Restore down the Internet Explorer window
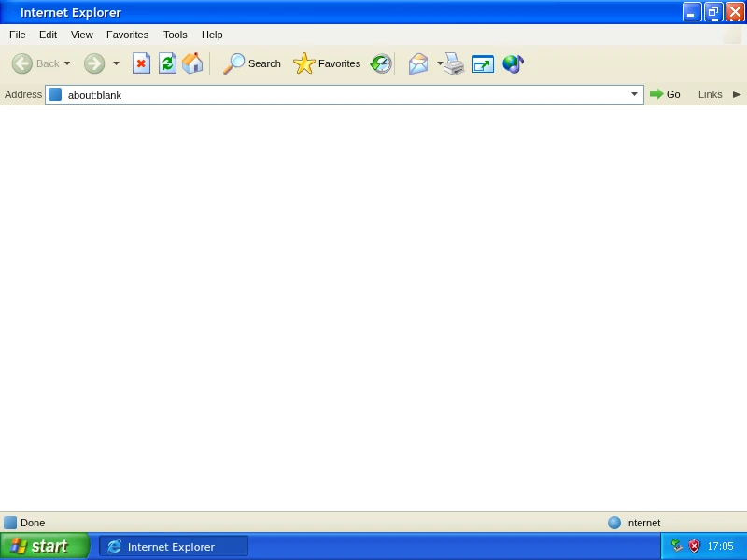Viewport: 747px width, 560px height. (x=713, y=12)
